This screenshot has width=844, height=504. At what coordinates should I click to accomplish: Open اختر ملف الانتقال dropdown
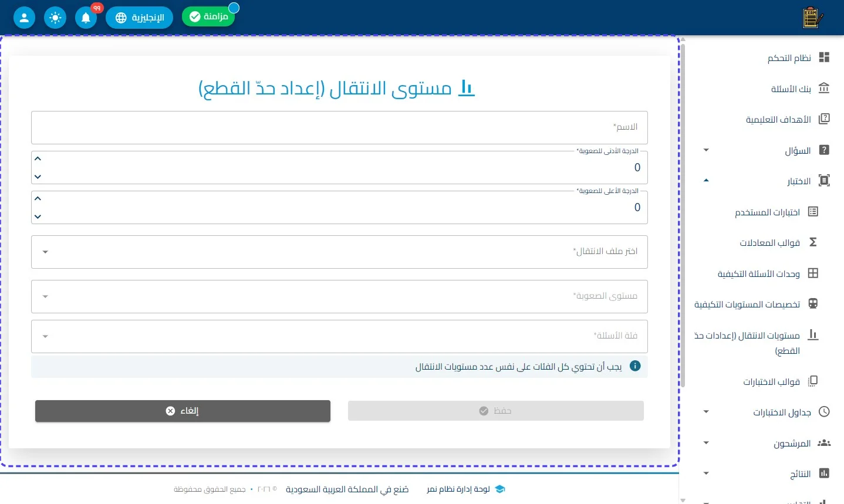pos(339,252)
